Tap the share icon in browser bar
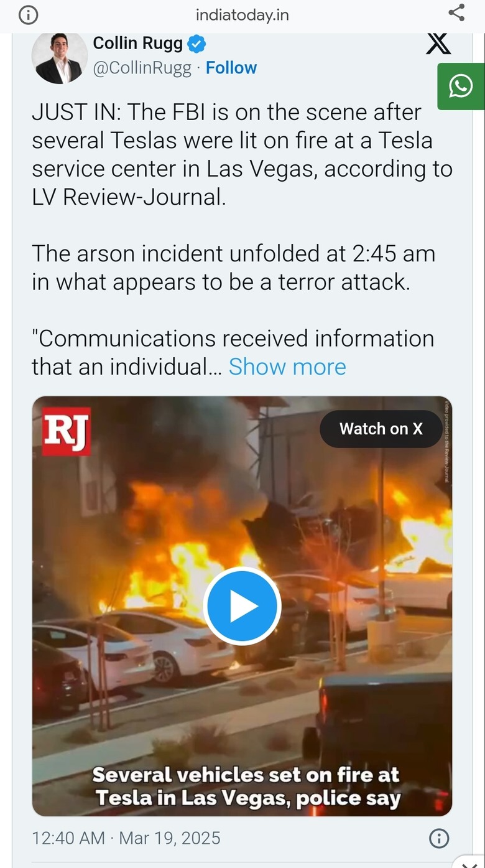The image size is (485, 868). click(x=456, y=13)
